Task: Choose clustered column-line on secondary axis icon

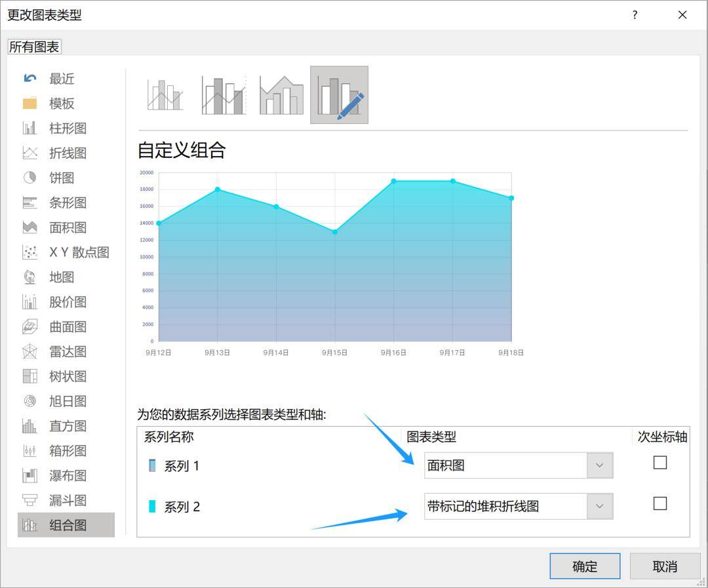Action: (224, 95)
